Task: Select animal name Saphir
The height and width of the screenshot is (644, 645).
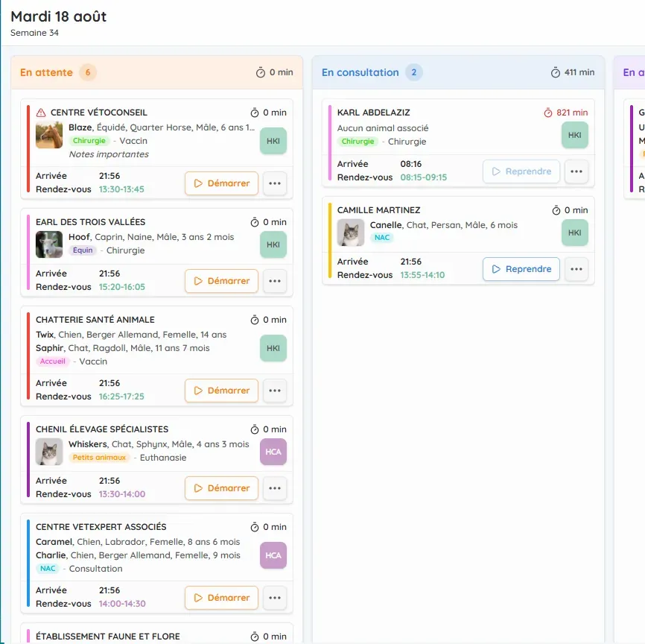Action: point(49,348)
